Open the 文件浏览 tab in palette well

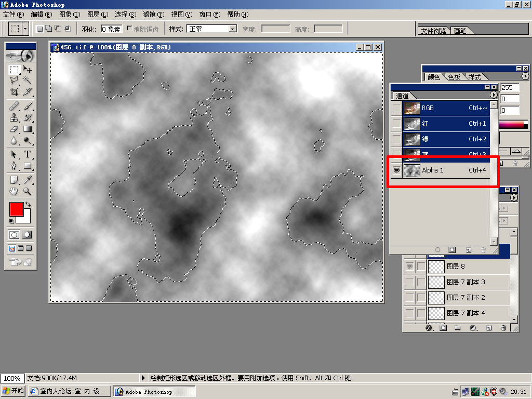tap(433, 31)
